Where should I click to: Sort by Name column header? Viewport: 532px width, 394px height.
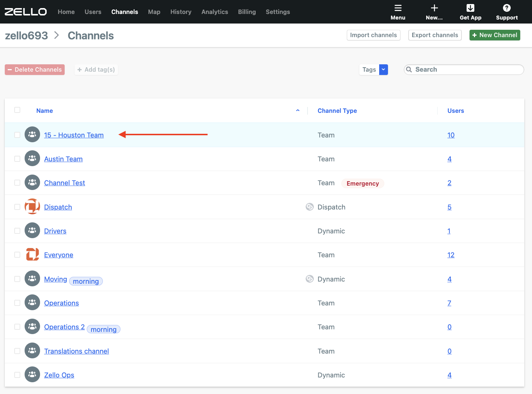pos(44,111)
